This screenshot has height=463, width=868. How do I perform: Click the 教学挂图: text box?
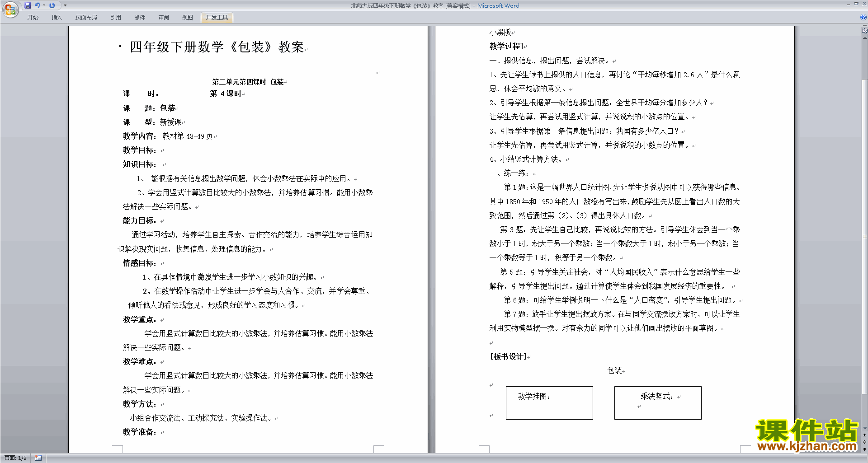click(x=549, y=403)
